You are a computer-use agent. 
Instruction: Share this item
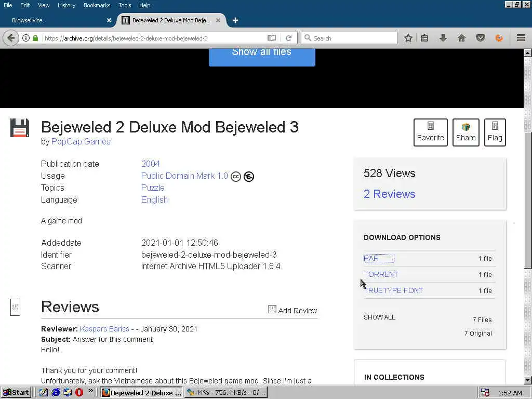click(x=466, y=132)
